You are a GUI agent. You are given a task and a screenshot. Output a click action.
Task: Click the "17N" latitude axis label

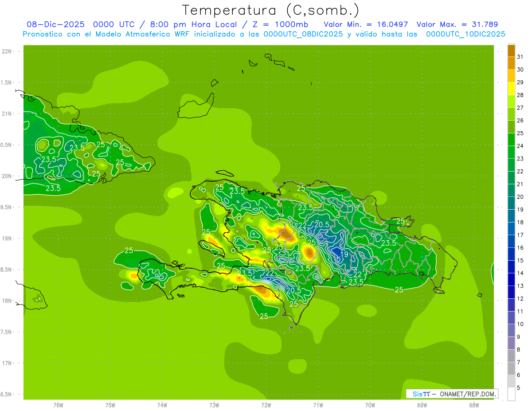[6, 363]
